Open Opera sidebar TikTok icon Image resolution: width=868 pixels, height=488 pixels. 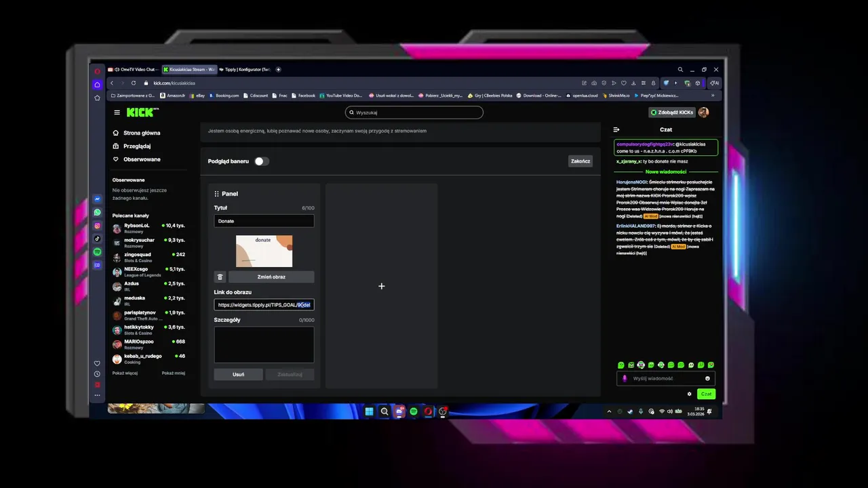point(97,239)
